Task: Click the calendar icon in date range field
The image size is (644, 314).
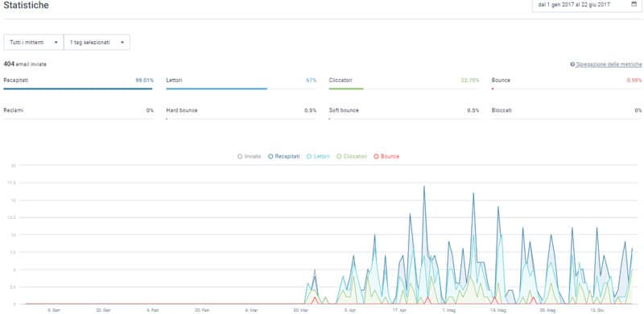Action: click(x=634, y=5)
